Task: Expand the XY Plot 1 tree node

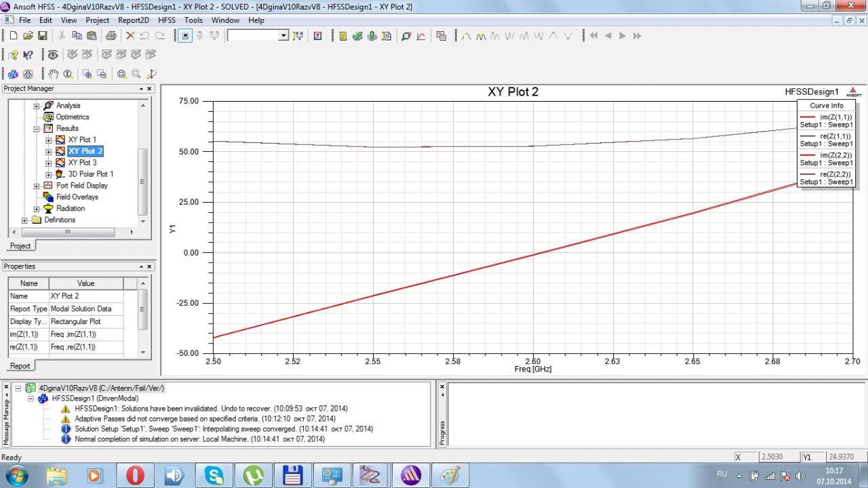Action: pos(49,140)
